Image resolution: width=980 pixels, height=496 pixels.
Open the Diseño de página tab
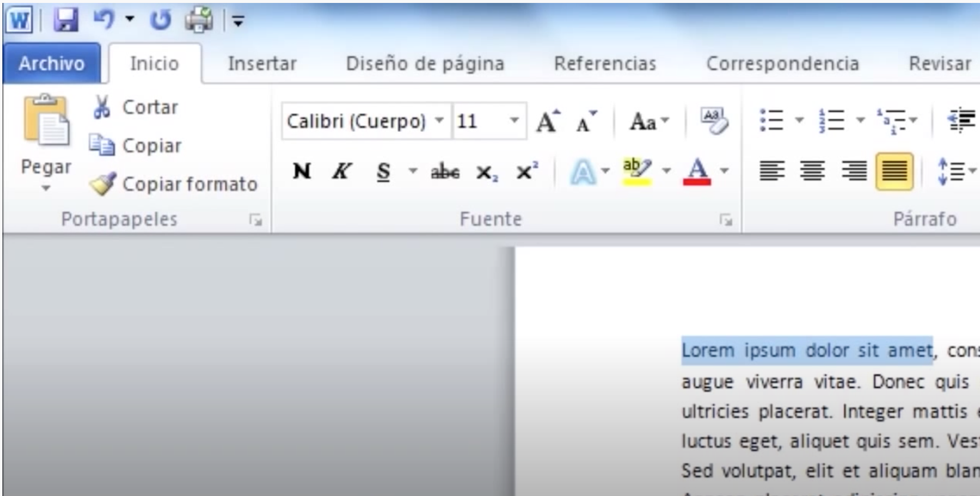pyautogui.click(x=425, y=64)
